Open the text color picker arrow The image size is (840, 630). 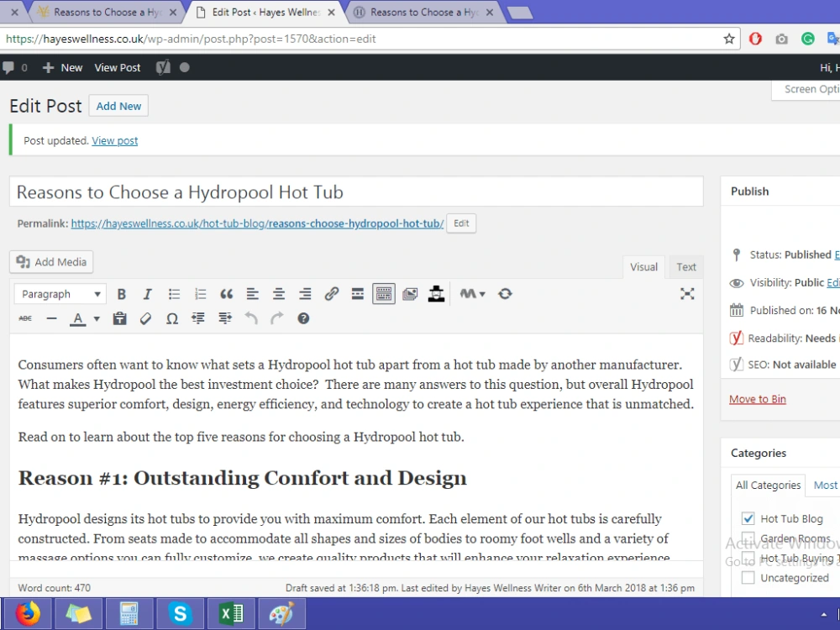[x=97, y=319]
